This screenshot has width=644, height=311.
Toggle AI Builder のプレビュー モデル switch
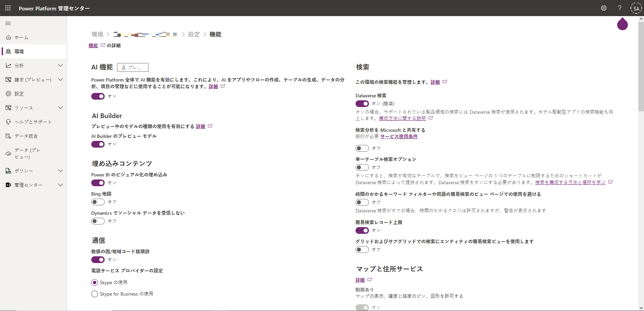(x=98, y=144)
